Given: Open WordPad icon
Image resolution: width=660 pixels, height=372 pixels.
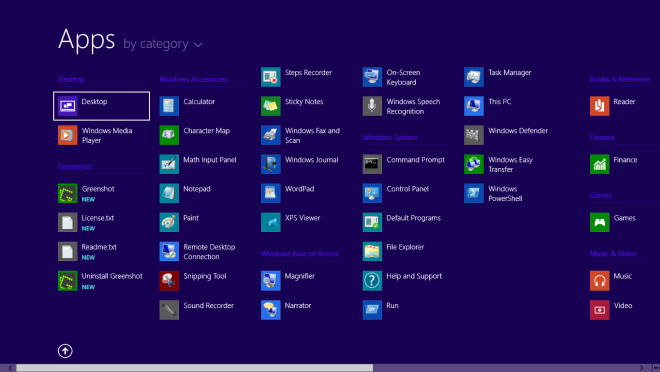Looking at the screenshot, I should (x=271, y=193).
